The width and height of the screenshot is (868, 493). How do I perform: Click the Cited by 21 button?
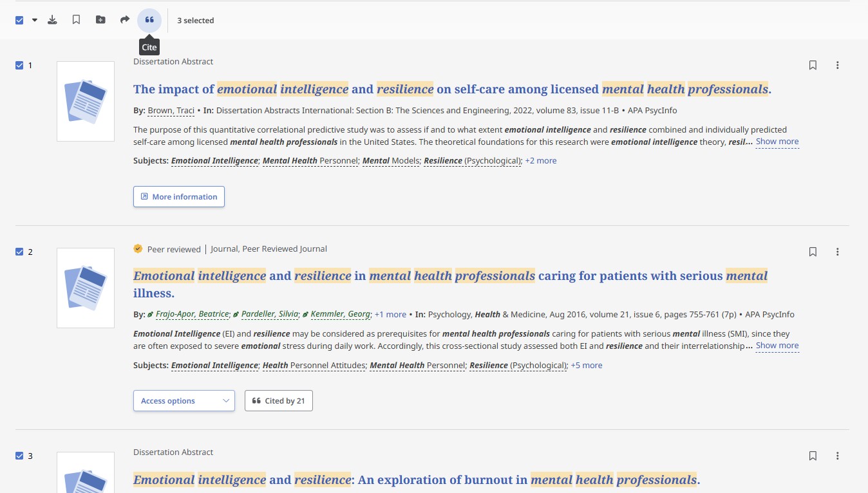coord(279,400)
